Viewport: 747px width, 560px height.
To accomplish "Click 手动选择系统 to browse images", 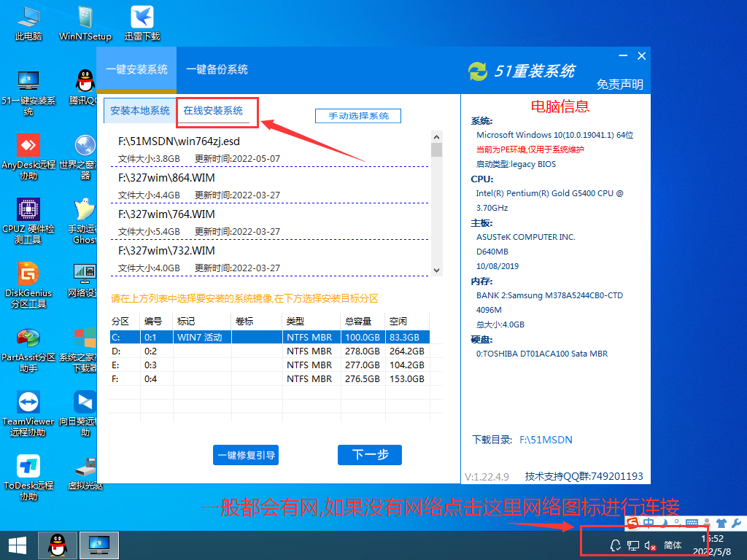I will click(x=357, y=115).
